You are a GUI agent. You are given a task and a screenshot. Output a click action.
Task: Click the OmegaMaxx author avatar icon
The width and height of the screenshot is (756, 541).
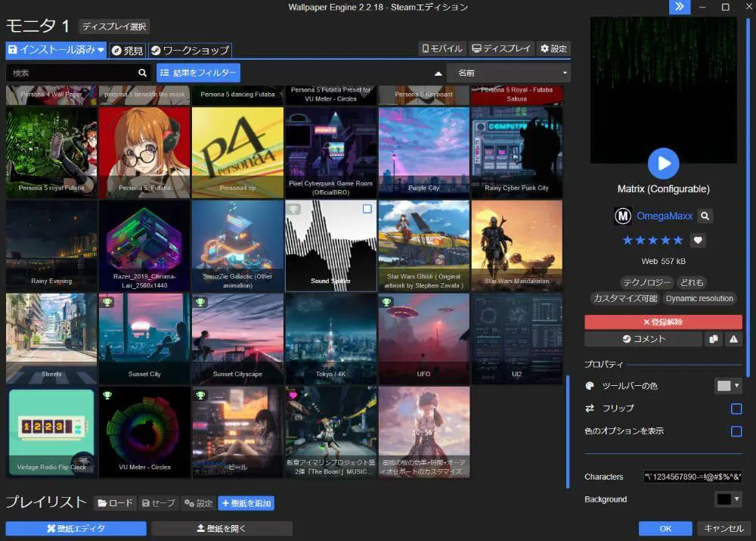click(x=623, y=216)
